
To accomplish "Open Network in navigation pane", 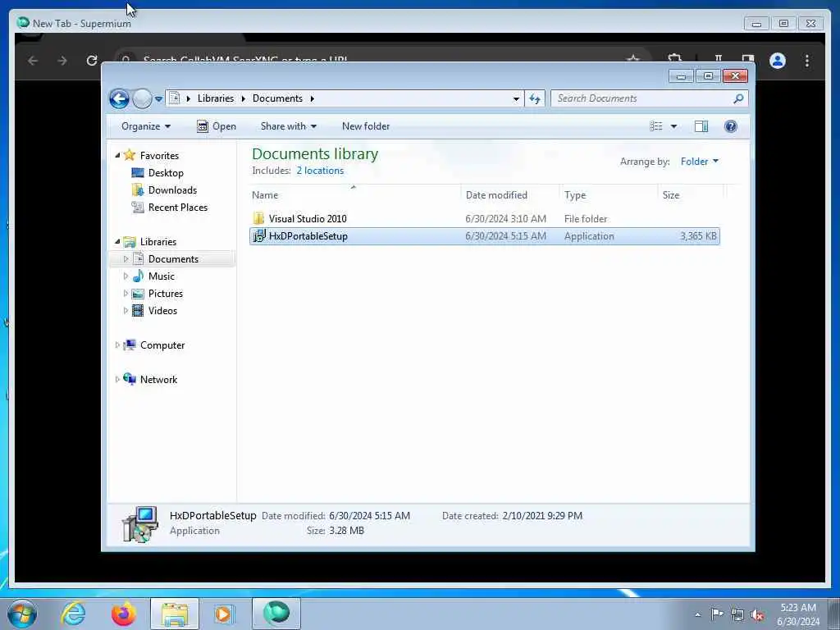I will (158, 380).
